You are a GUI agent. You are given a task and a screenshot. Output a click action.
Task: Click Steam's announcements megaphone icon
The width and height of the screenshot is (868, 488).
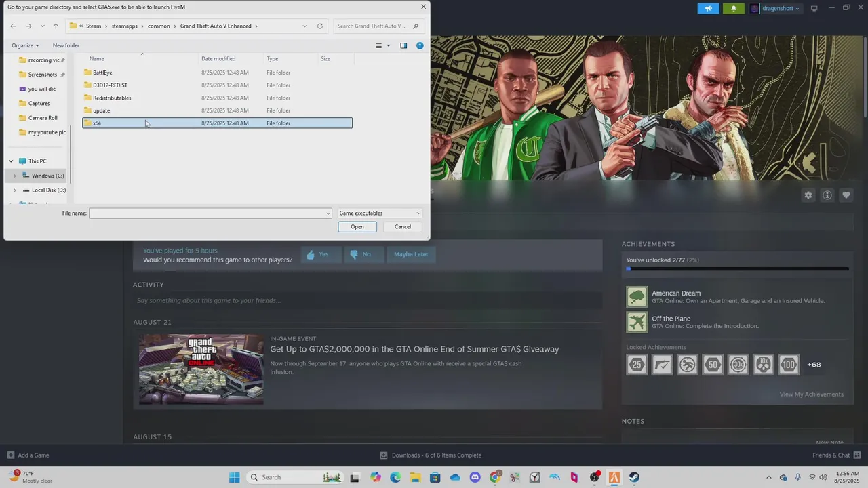tap(708, 9)
